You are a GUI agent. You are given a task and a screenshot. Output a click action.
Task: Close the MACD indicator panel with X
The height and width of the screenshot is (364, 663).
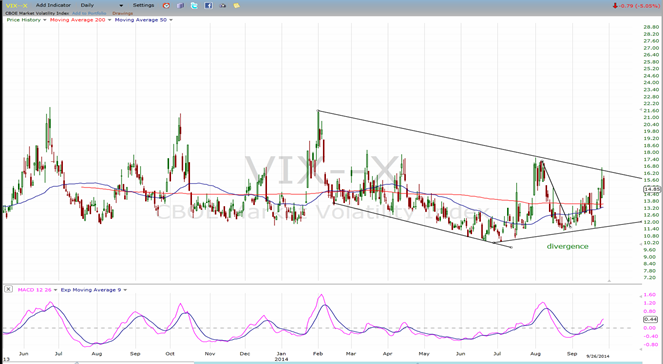(x=8, y=289)
